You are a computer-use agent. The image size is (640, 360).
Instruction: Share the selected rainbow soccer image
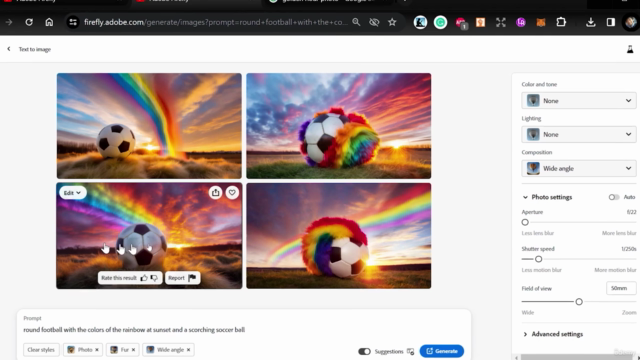click(216, 192)
